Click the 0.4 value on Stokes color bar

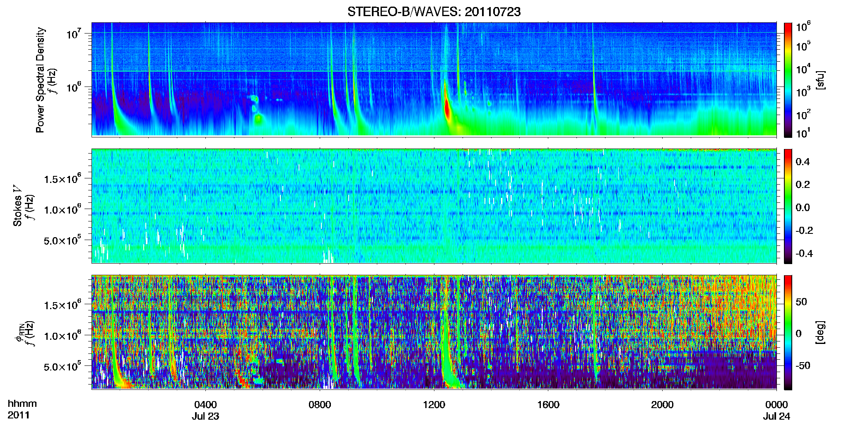[x=803, y=162]
